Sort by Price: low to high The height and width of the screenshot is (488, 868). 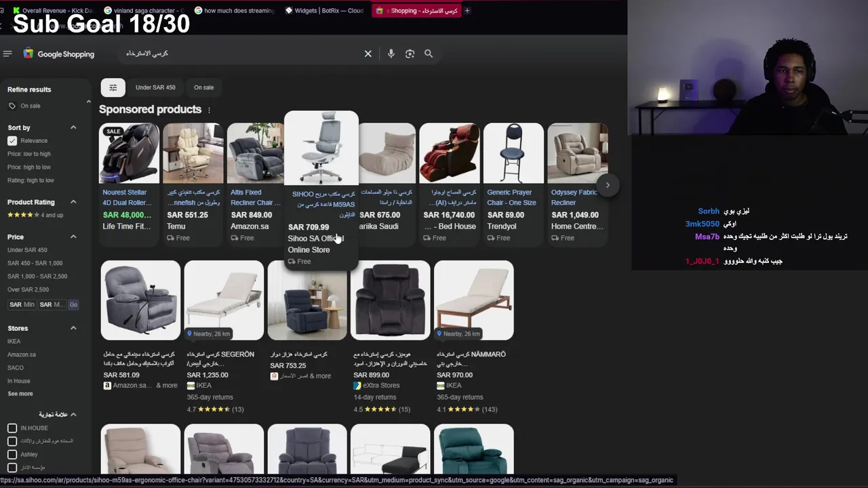tap(29, 154)
